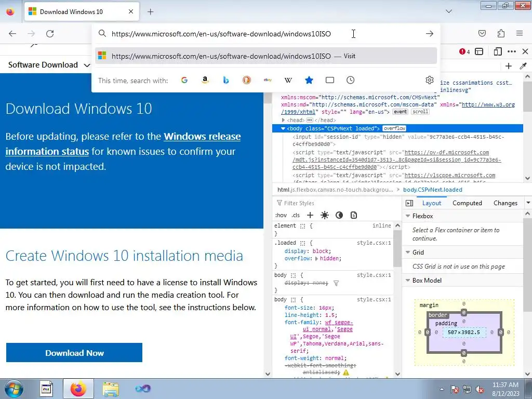
Task: Toggle dark color scheme simulation
Action: [x=339, y=215]
